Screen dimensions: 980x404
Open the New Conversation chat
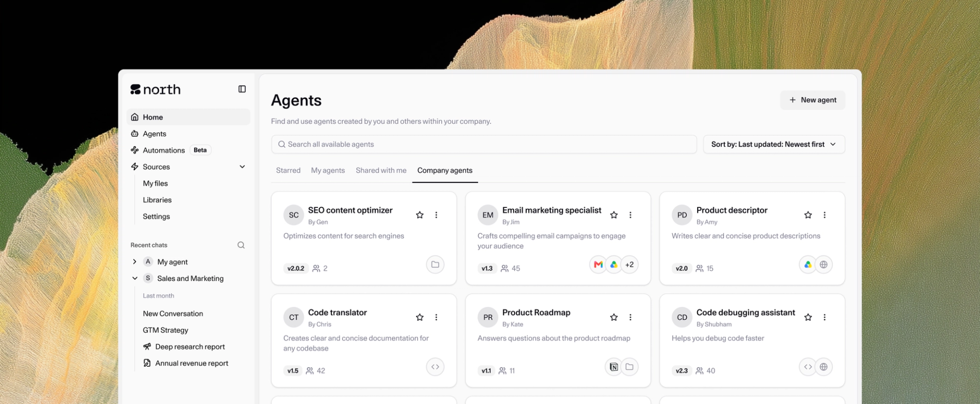[x=173, y=314]
